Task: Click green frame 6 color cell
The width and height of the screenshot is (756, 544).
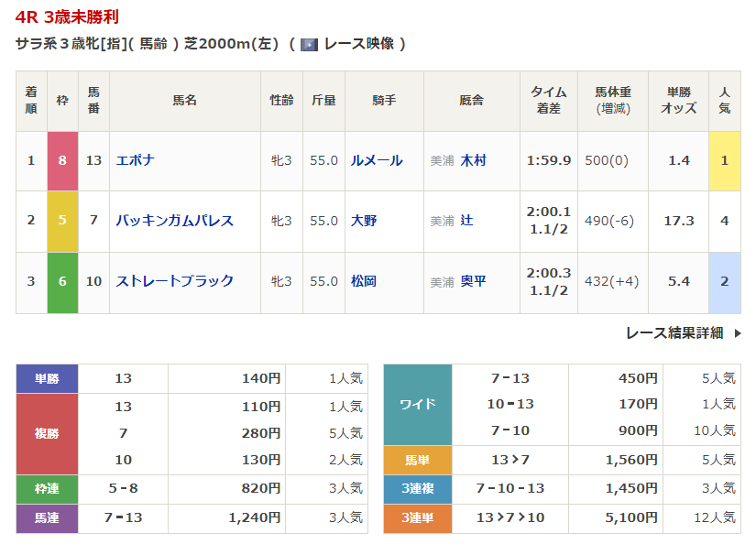Action: [62, 281]
